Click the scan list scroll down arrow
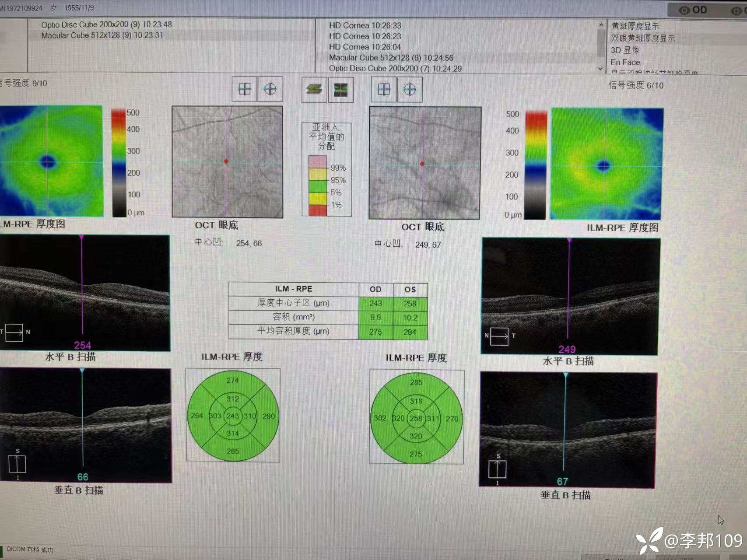This screenshot has height=560, width=747. click(x=600, y=69)
